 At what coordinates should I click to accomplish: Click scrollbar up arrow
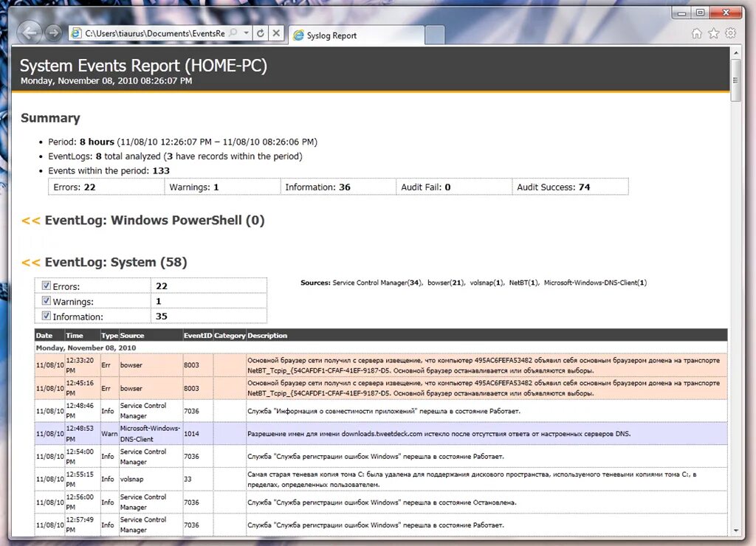[x=736, y=52]
